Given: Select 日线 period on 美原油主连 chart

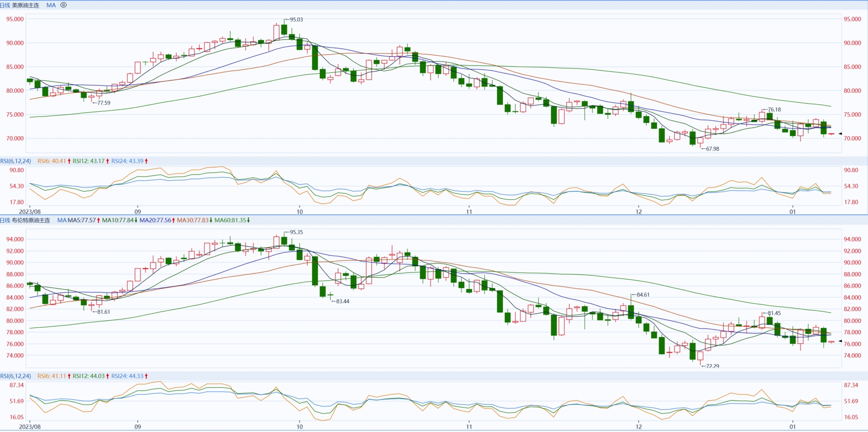Looking at the screenshot, I should [5, 5].
